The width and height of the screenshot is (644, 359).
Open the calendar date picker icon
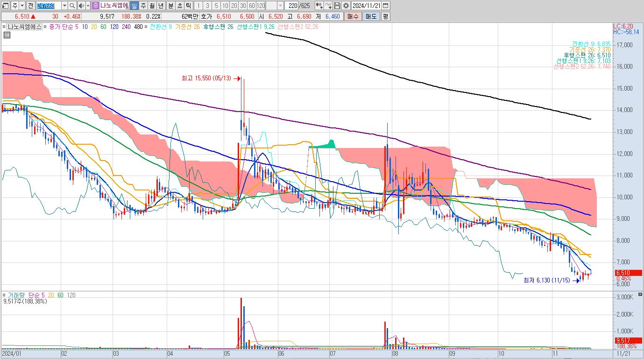click(386, 6)
